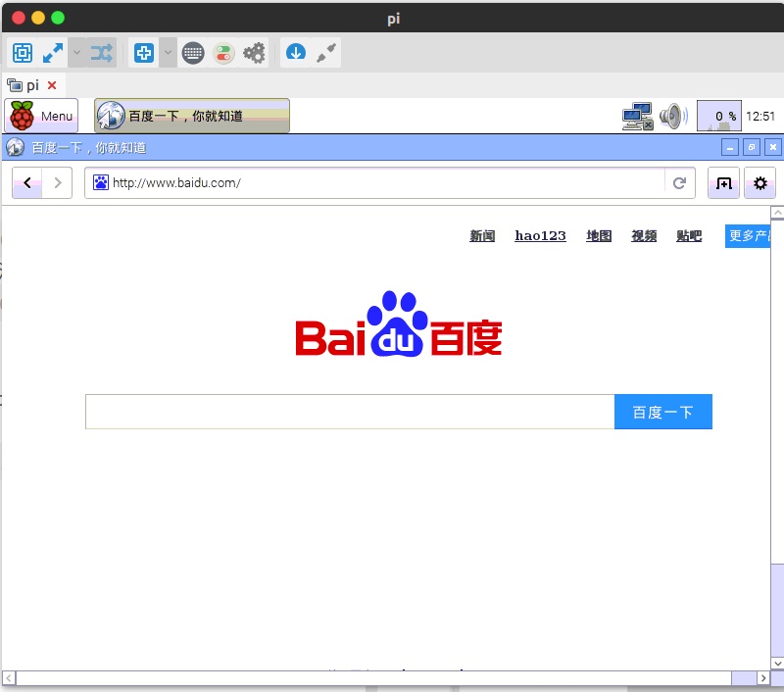Click the blue plus-cross icon
This screenshot has height=692, width=784.
[x=143, y=53]
